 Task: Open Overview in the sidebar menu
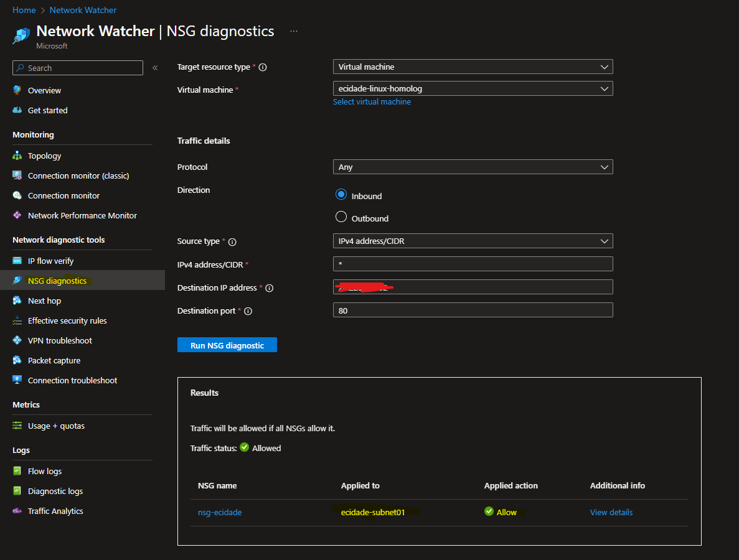[x=44, y=90]
